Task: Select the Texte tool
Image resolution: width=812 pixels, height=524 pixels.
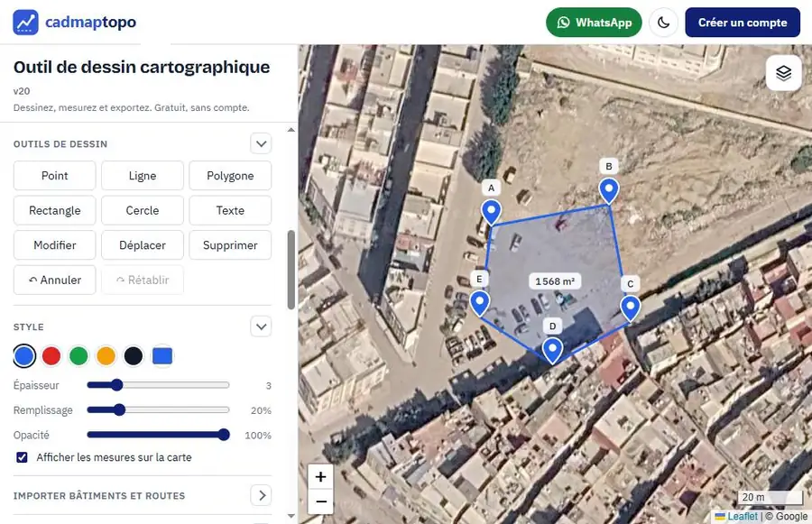Action: [230, 210]
